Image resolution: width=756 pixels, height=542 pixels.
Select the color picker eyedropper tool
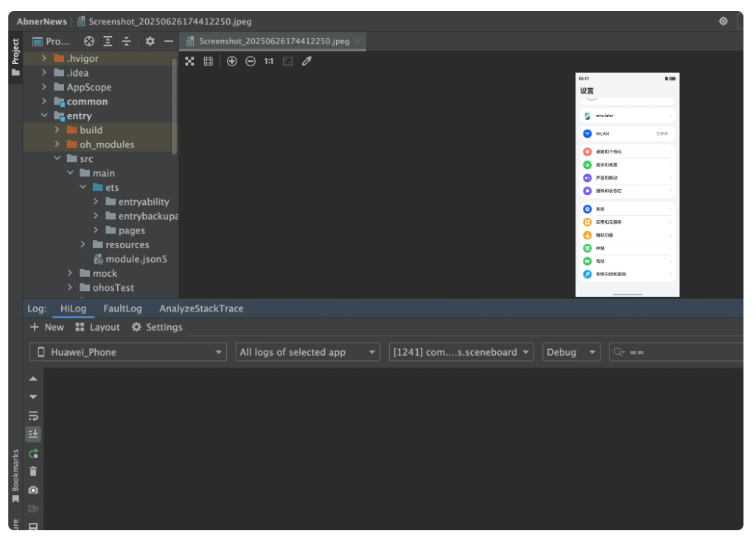(307, 61)
